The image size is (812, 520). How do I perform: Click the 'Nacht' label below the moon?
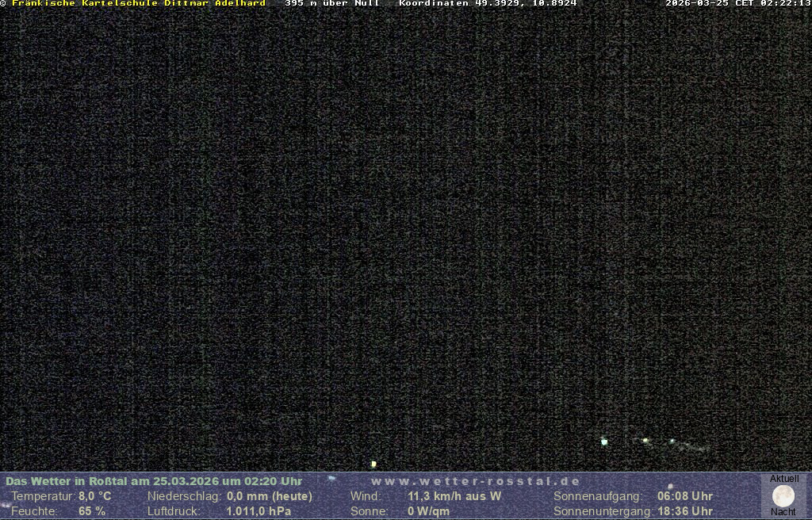coord(783,512)
